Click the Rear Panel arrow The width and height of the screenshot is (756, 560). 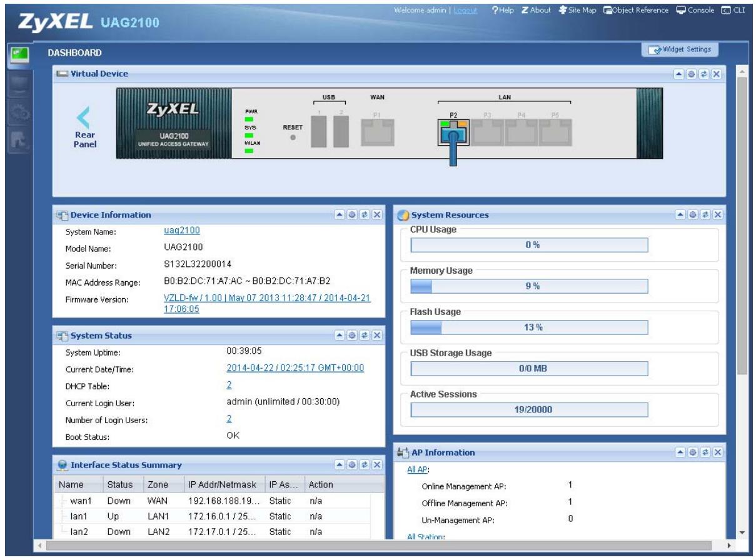[x=84, y=117]
